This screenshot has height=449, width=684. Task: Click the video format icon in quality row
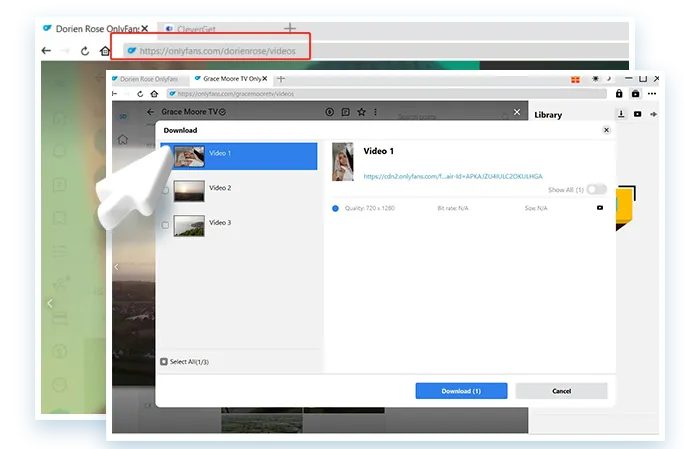click(x=600, y=208)
